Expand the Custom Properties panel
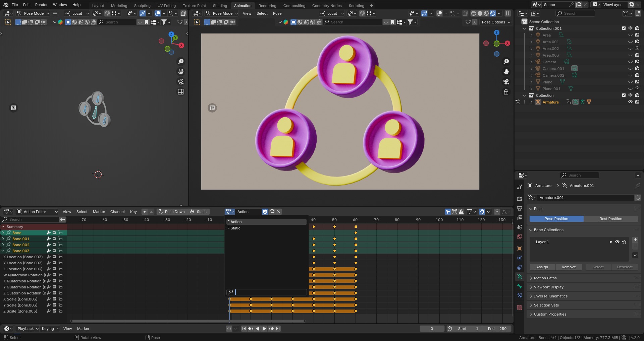The height and width of the screenshot is (341, 644). [584, 314]
